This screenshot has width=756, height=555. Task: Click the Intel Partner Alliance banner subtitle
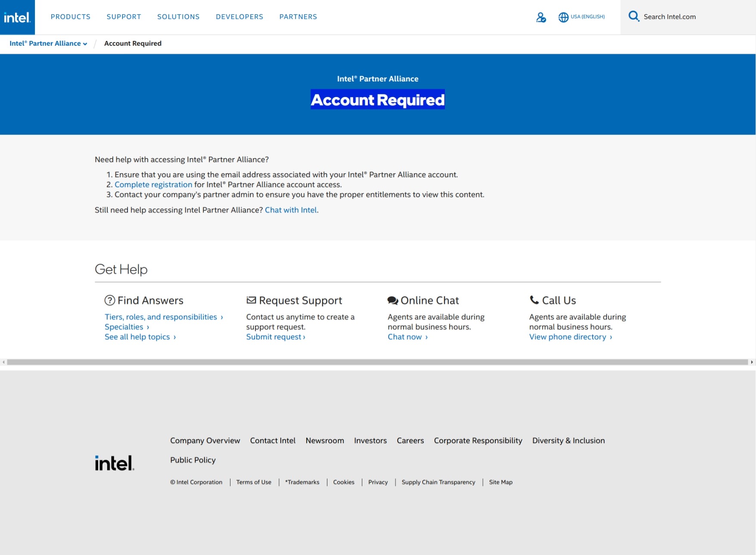(x=378, y=79)
